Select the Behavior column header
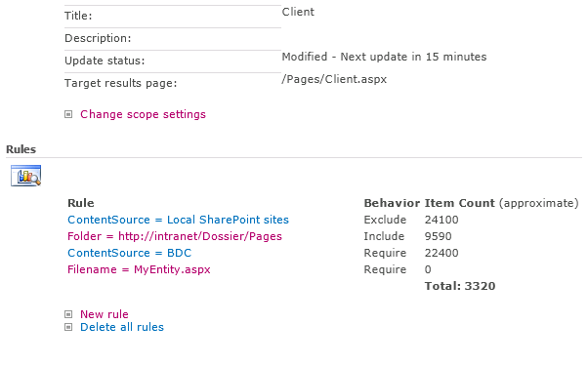This screenshot has height=365, width=588. tap(392, 203)
